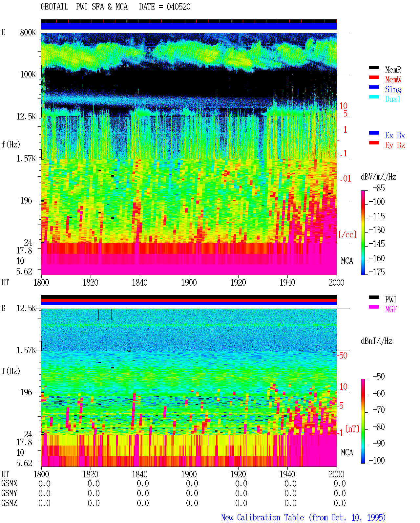The width and height of the screenshot is (420, 523).
Task: Select the magenta MGF legend swatch
Action: [374, 307]
